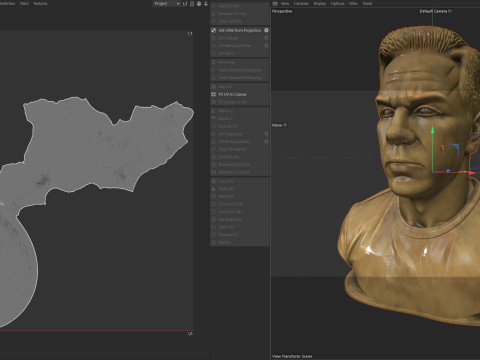Viewport: 480px width, 360px height.
Task: Click the red X-axis arrow handle
Action: pyautogui.click(x=472, y=173)
